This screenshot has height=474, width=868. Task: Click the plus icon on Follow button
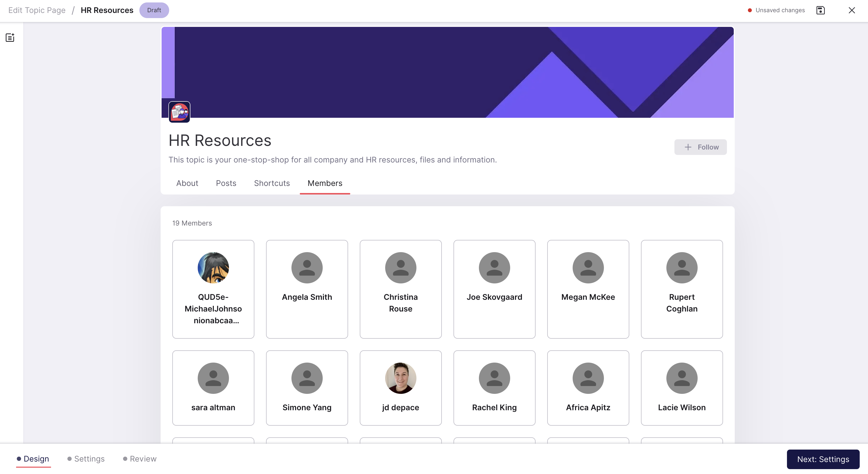(x=688, y=147)
